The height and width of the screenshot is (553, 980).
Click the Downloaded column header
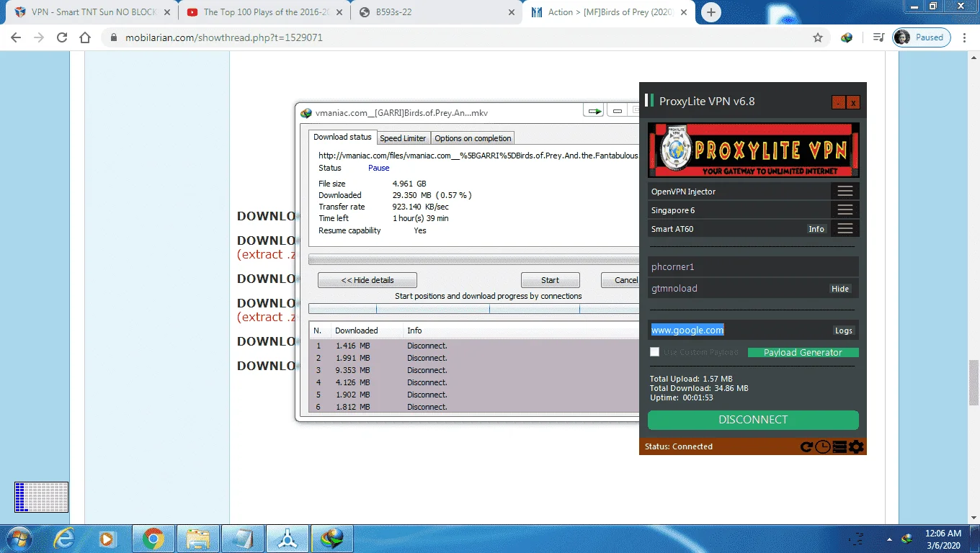click(365, 331)
